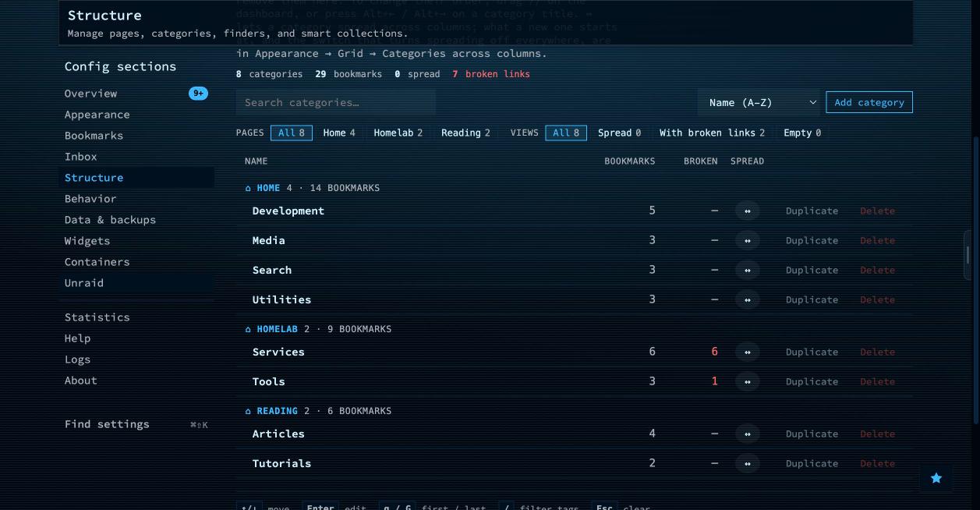
Task: Select the Development category row name
Action: point(288,211)
